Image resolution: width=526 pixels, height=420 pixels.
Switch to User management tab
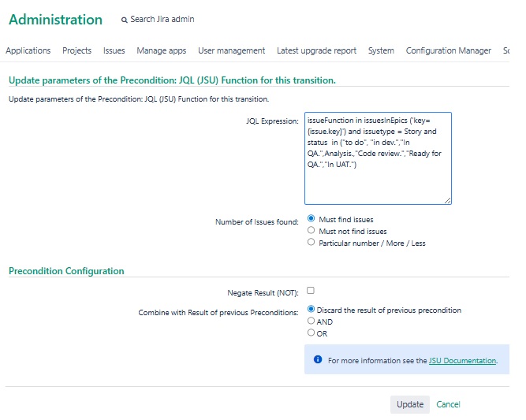232,50
